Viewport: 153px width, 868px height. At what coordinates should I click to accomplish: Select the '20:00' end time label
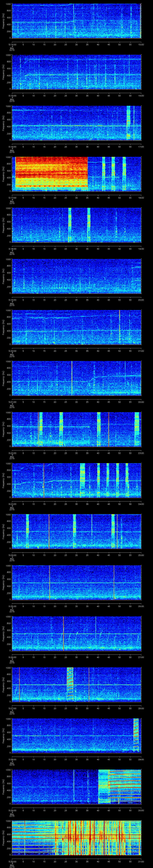coord(141,300)
